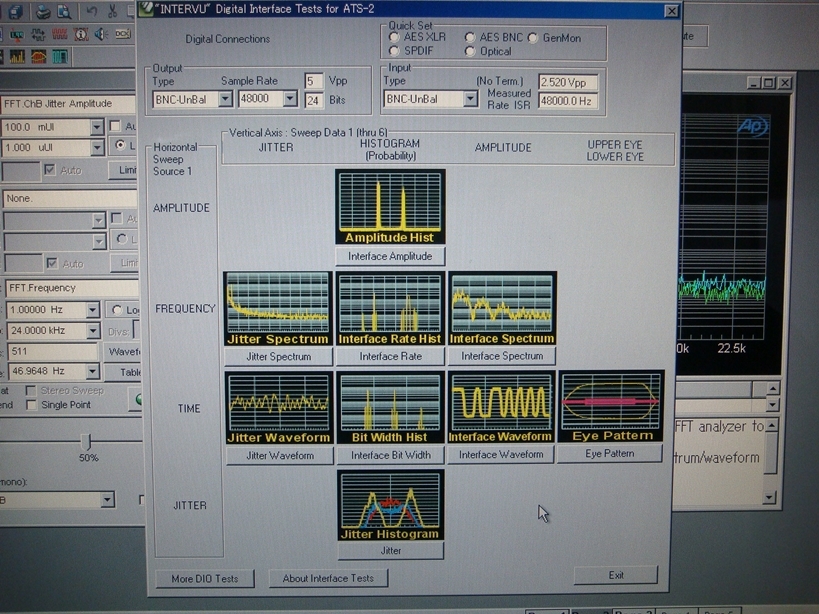Select the AES XLR quick set option
The height and width of the screenshot is (614, 819).
[x=394, y=37]
